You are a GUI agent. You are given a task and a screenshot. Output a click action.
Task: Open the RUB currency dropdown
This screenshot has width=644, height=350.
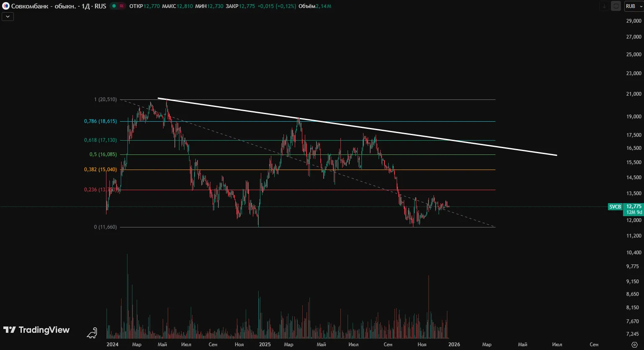(633, 6)
